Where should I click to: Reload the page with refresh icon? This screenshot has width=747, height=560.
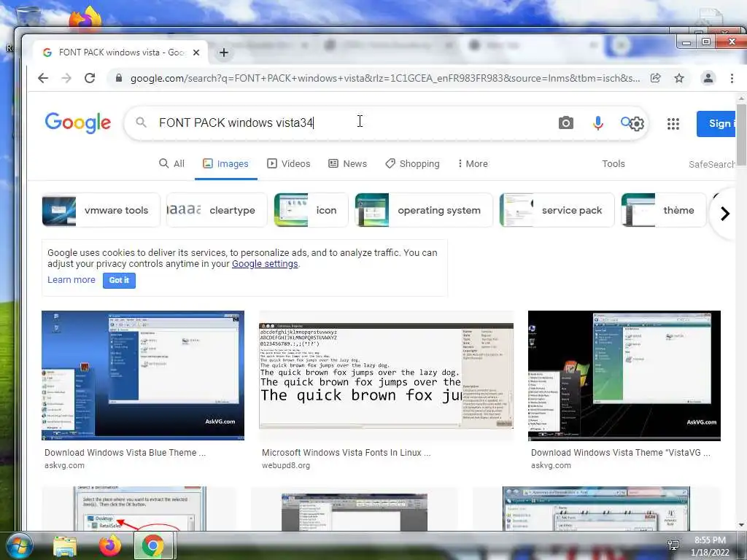coord(90,78)
